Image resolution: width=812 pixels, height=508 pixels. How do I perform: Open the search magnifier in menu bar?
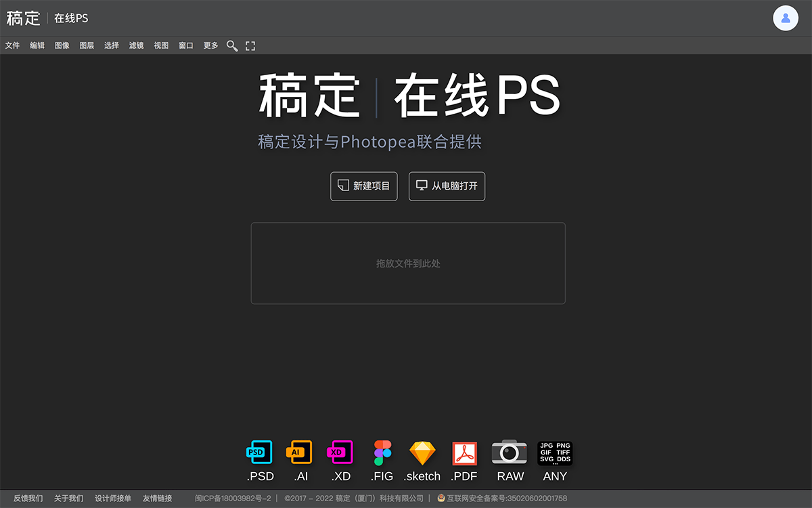coord(232,45)
